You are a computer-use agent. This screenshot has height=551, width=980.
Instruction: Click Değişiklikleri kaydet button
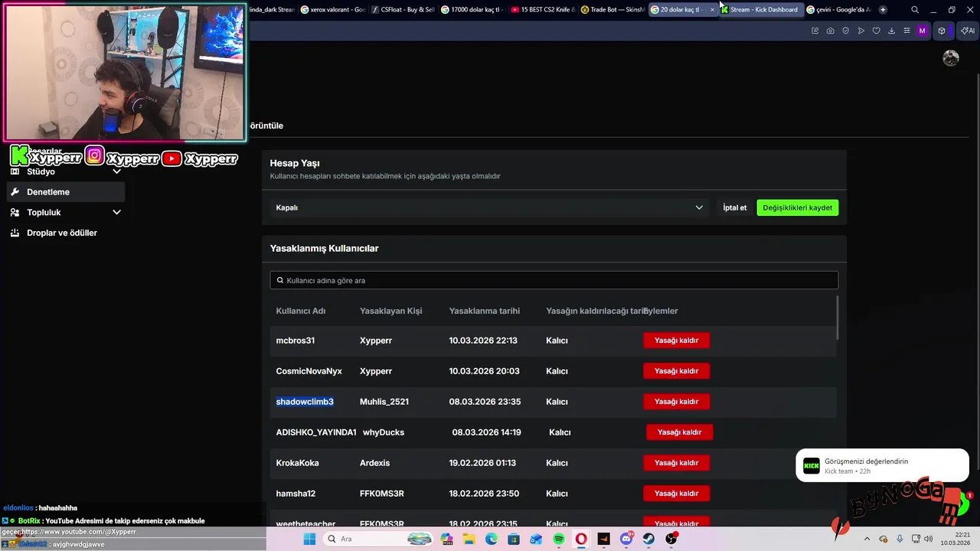pyautogui.click(x=797, y=207)
